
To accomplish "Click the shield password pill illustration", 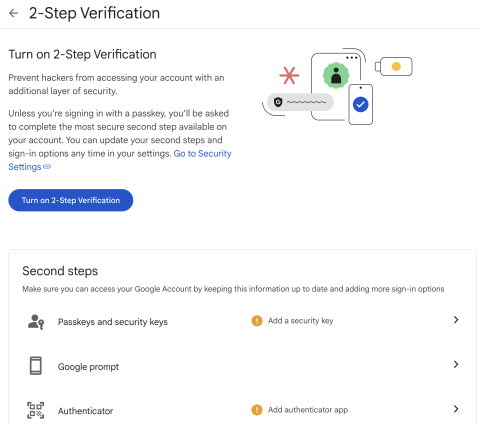I will click(300, 102).
